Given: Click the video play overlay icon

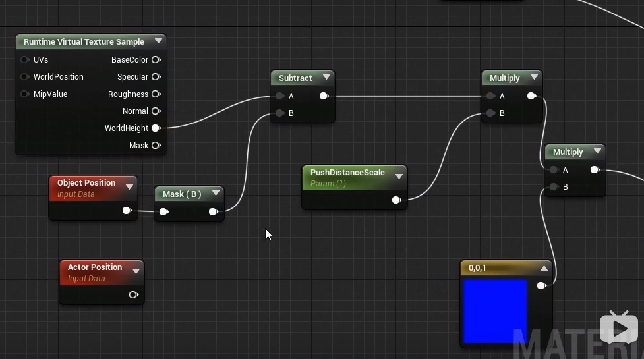Looking at the screenshot, I should click(x=619, y=327).
